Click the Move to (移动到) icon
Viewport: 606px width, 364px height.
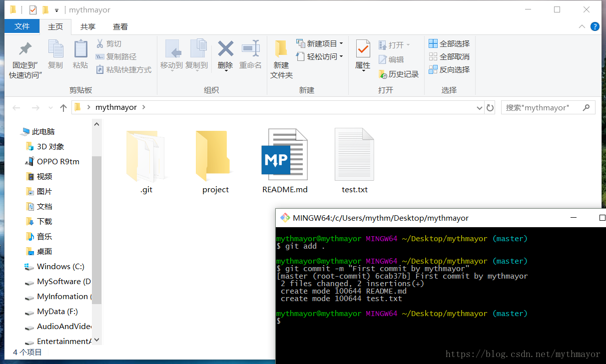click(172, 49)
